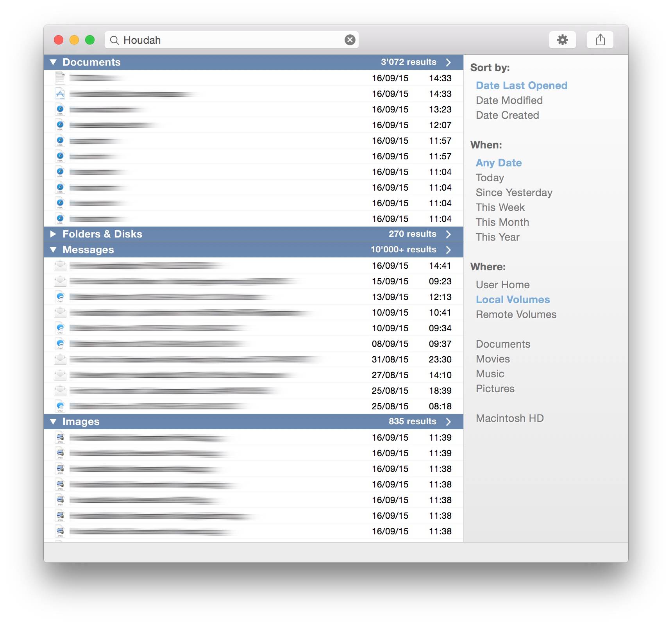Select the Images section header title
Image resolution: width=672 pixels, height=625 pixels.
pos(81,421)
